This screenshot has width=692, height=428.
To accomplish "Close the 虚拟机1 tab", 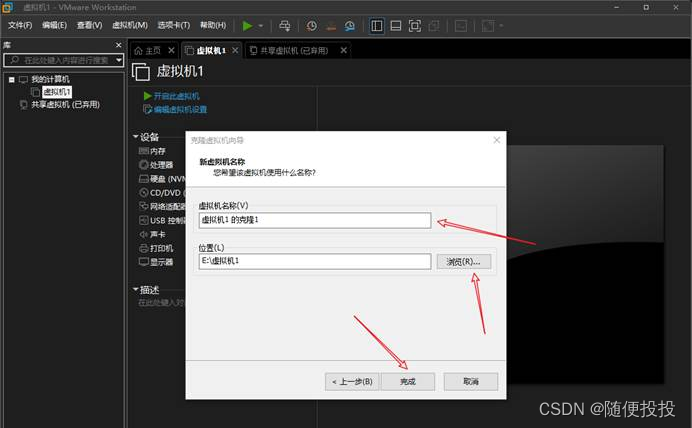I will (x=235, y=50).
